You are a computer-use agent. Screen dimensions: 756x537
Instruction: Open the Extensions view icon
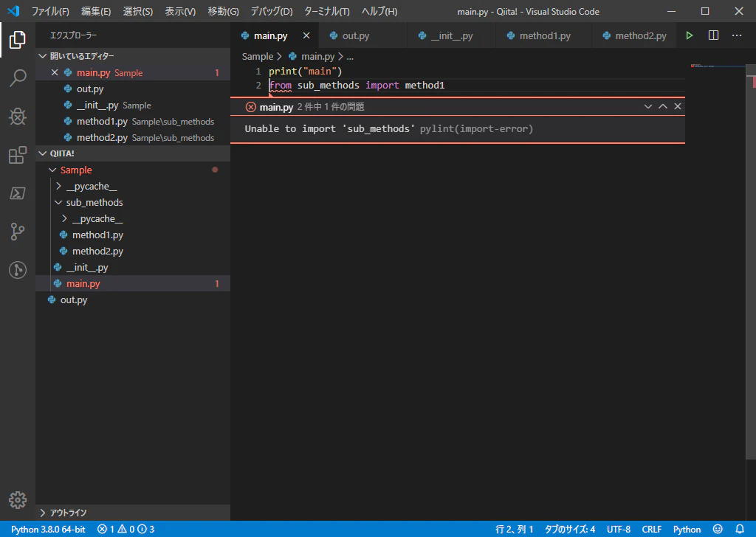(x=18, y=155)
